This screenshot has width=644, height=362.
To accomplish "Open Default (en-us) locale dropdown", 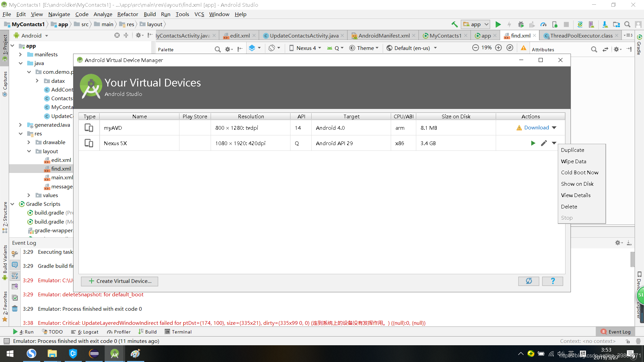I will coord(412,48).
